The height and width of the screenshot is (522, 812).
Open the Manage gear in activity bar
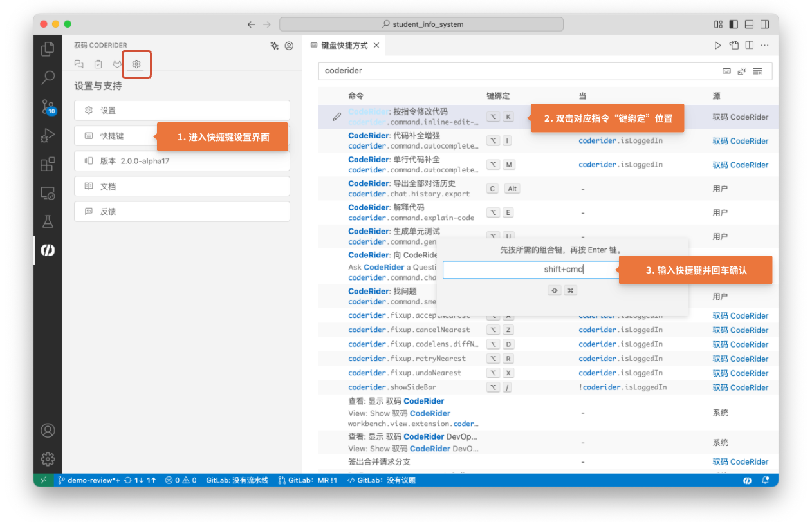pyautogui.click(x=48, y=458)
